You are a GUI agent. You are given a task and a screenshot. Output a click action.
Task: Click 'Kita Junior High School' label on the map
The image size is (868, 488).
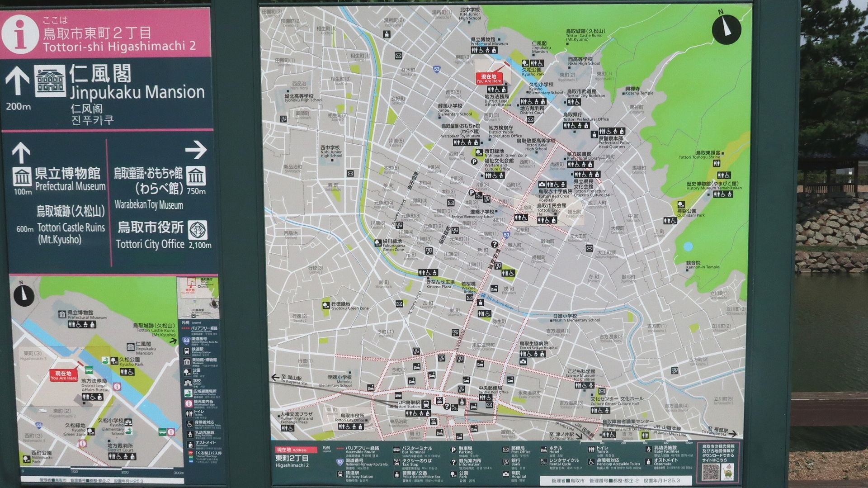coord(470,16)
